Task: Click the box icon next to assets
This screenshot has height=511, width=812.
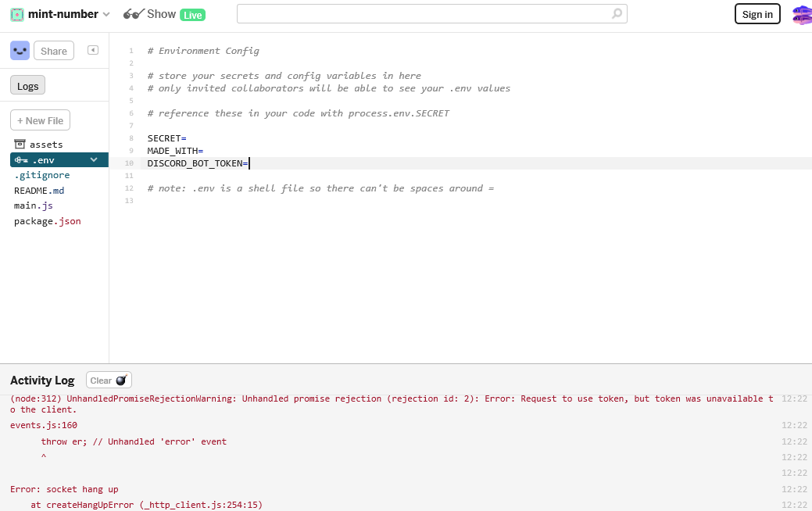Action: (x=19, y=144)
